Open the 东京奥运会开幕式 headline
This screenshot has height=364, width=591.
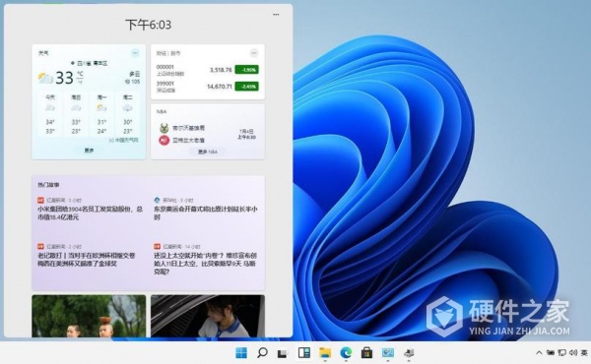click(x=206, y=212)
